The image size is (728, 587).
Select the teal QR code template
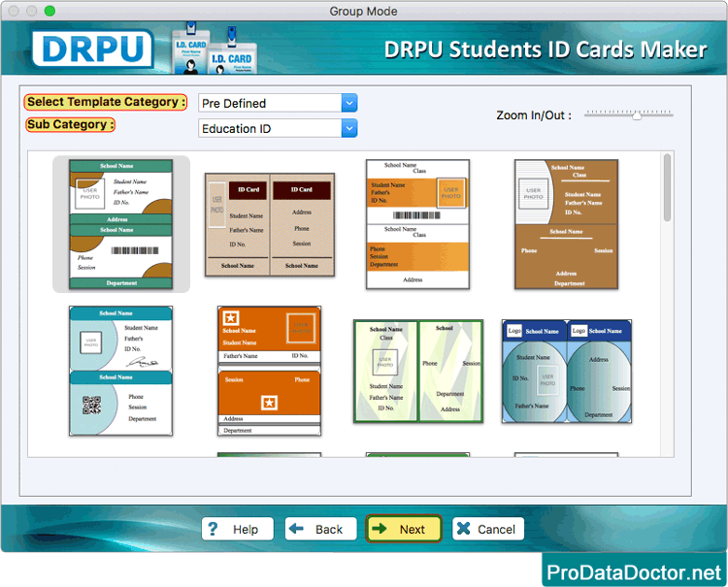pyautogui.click(x=120, y=371)
